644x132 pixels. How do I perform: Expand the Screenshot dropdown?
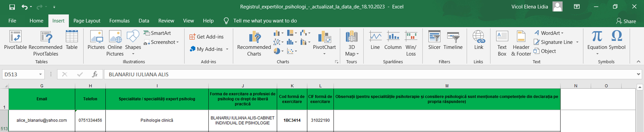pos(177,42)
